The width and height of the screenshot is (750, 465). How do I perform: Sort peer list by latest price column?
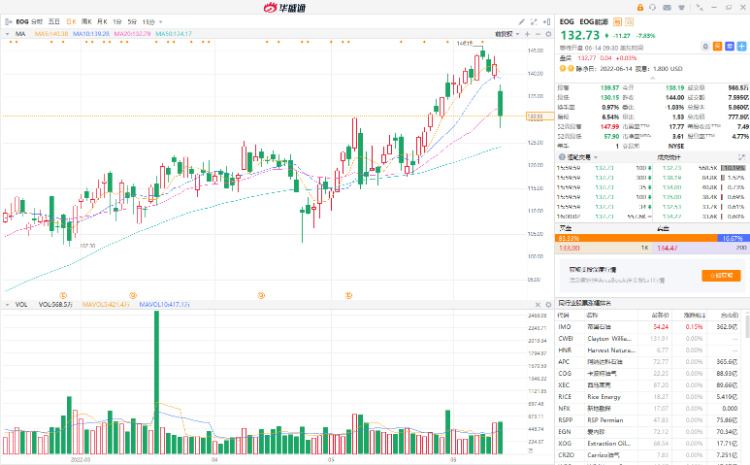[x=660, y=315]
